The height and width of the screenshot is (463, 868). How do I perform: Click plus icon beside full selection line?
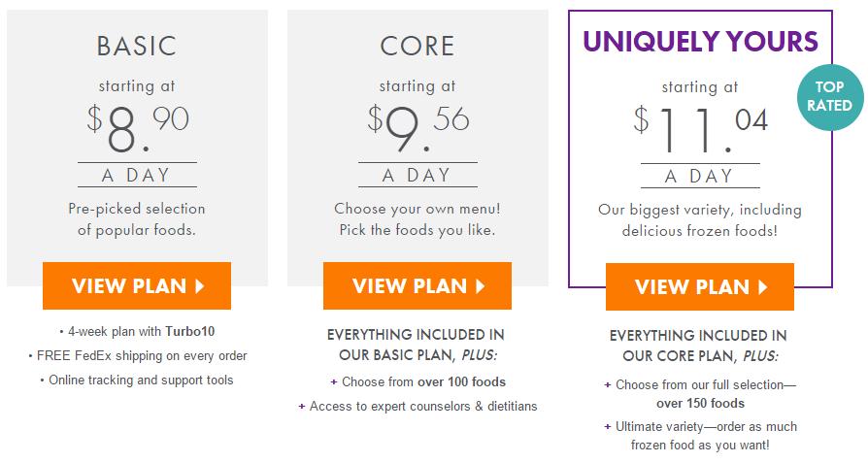(x=608, y=384)
